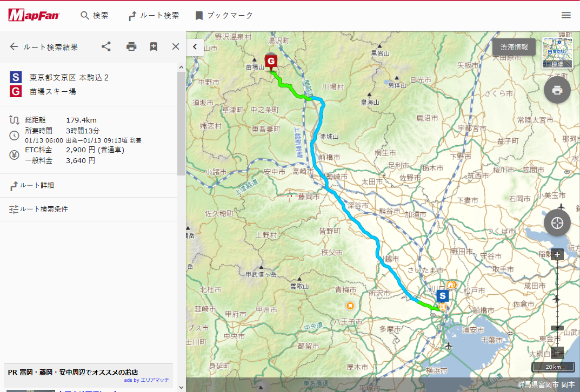Expand ルート詳細 route details
580x392 pixels.
coord(89,185)
